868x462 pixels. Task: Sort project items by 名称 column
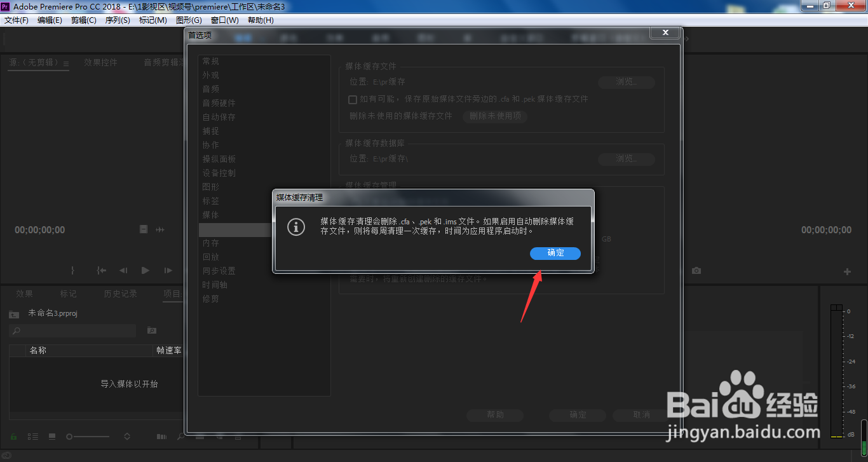tap(38, 350)
